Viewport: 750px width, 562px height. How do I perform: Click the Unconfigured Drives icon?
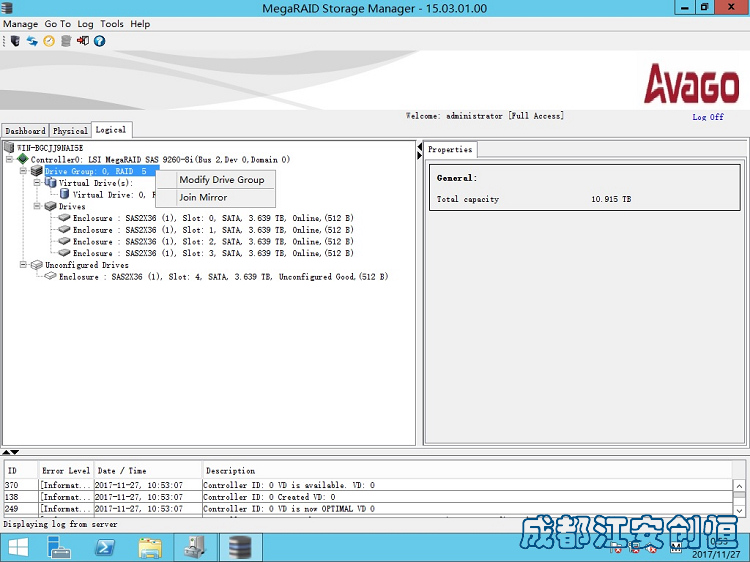(36, 264)
